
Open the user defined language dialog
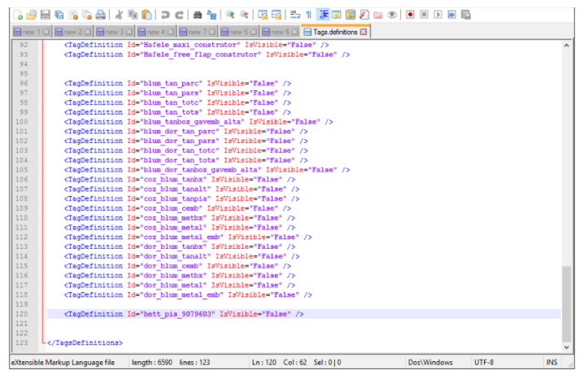[x=337, y=15]
